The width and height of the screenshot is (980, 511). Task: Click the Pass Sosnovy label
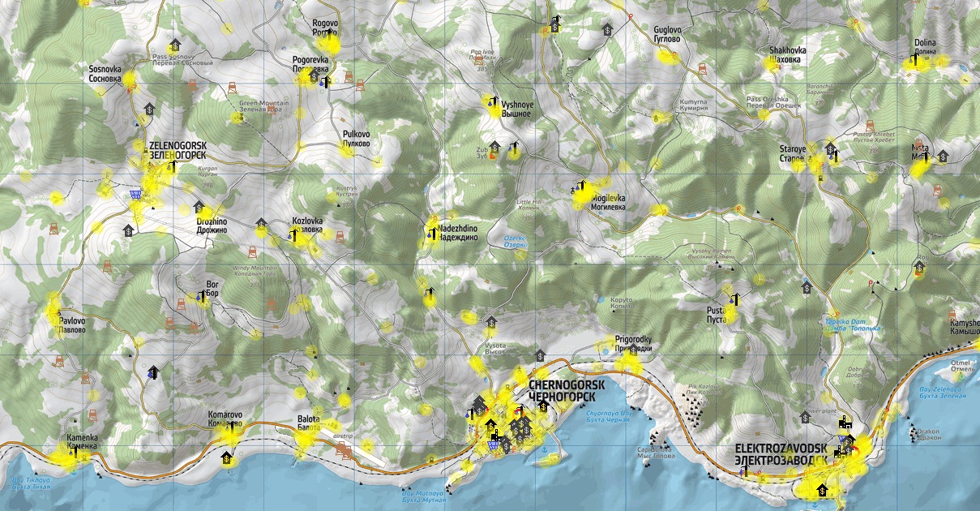click(183, 60)
